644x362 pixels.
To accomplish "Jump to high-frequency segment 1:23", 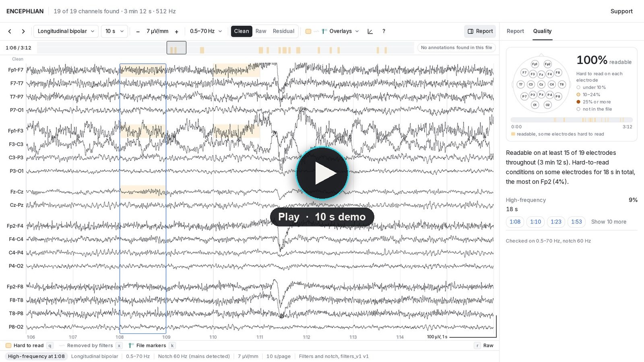I will pyautogui.click(x=556, y=222).
